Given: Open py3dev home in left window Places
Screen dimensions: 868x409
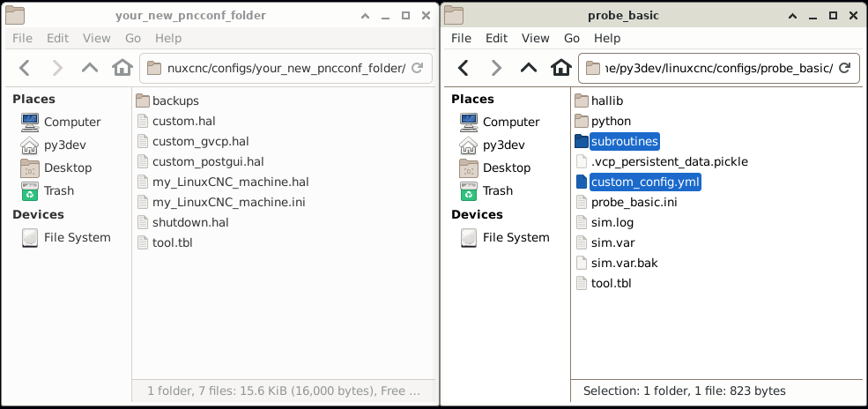Looking at the screenshot, I should click(x=53, y=145).
